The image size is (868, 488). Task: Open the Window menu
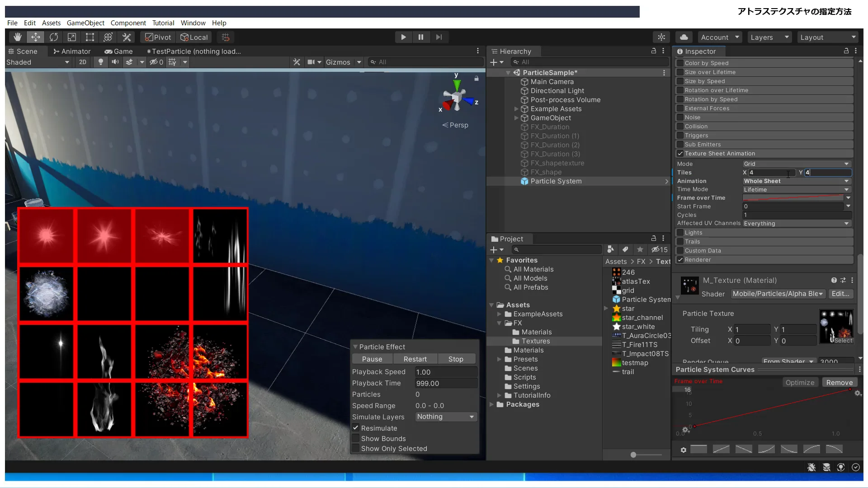[x=193, y=23]
